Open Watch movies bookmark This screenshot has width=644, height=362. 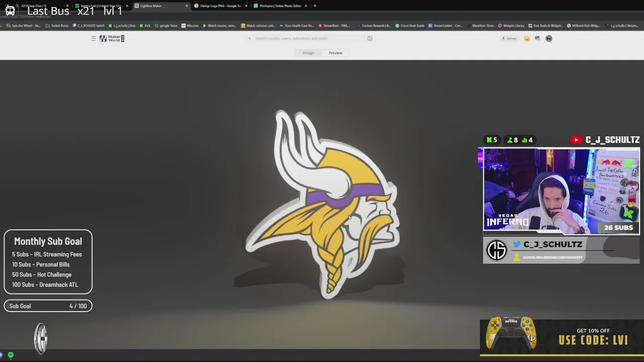click(219, 26)
